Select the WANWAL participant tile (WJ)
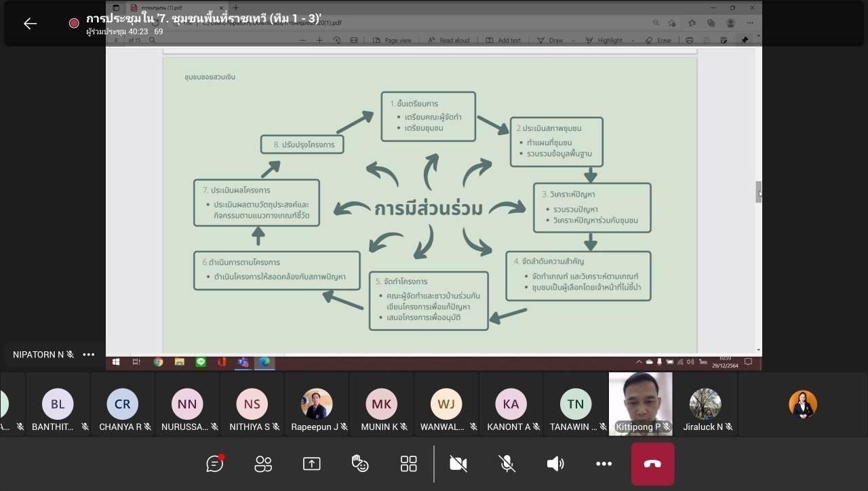 446,404
